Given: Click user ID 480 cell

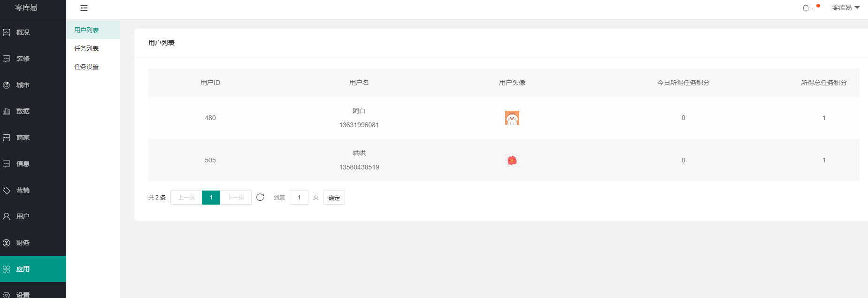Looking at the screenshot, I should (x=210, y=118).
